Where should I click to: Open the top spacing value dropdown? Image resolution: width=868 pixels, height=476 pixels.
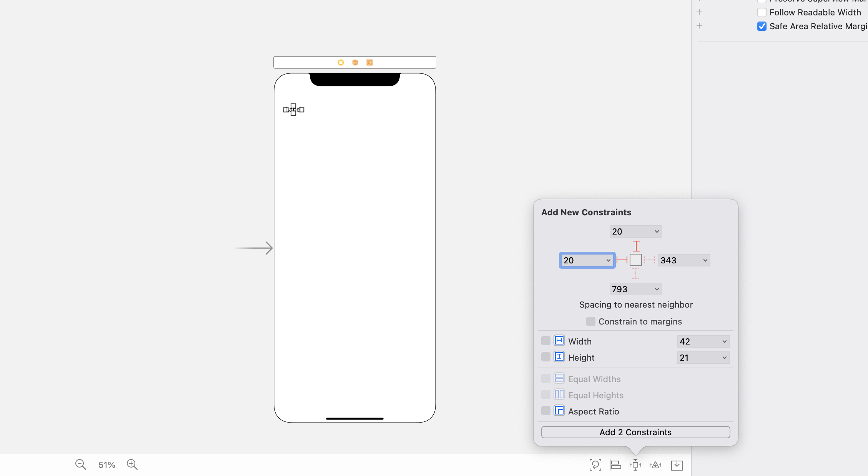[x=657, y=231]
